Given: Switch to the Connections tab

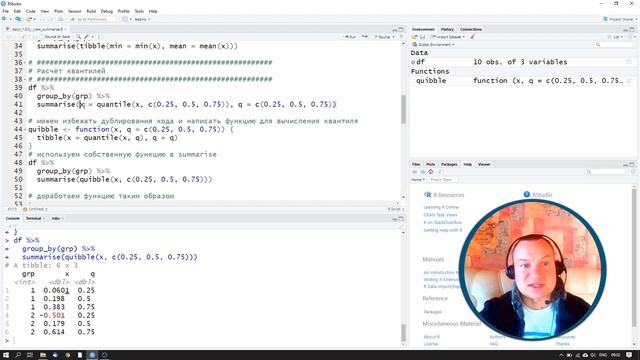Looking at the screenshot, I should tap(471, 29).
